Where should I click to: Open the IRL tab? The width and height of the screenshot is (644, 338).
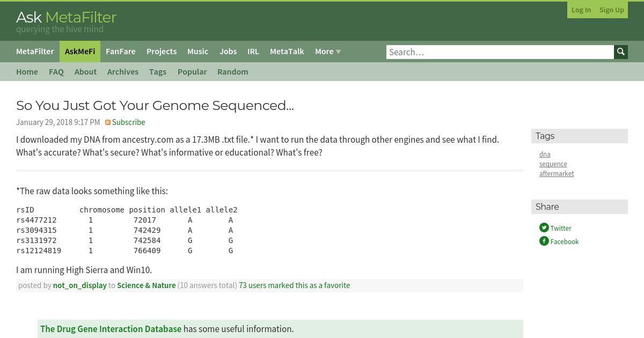point(253,52)
